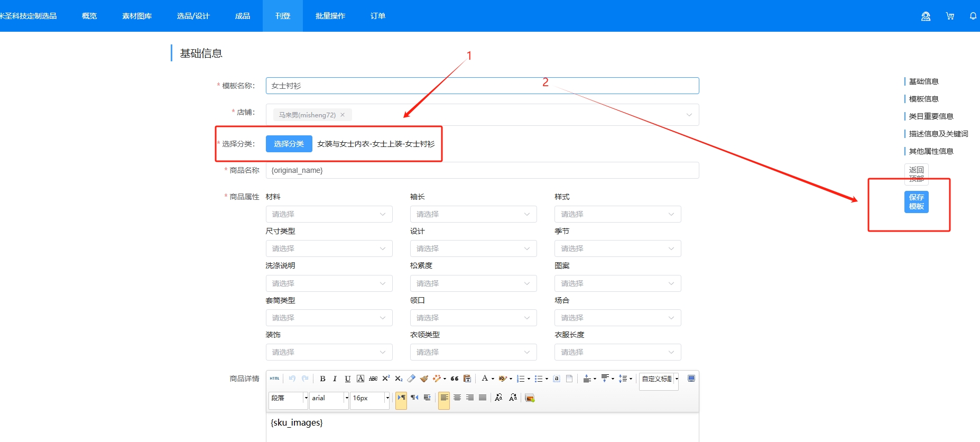The height and width of the screenshot is (442, 980).
Task: Apply blockquote with the quote icon
Action: point(455,379)
